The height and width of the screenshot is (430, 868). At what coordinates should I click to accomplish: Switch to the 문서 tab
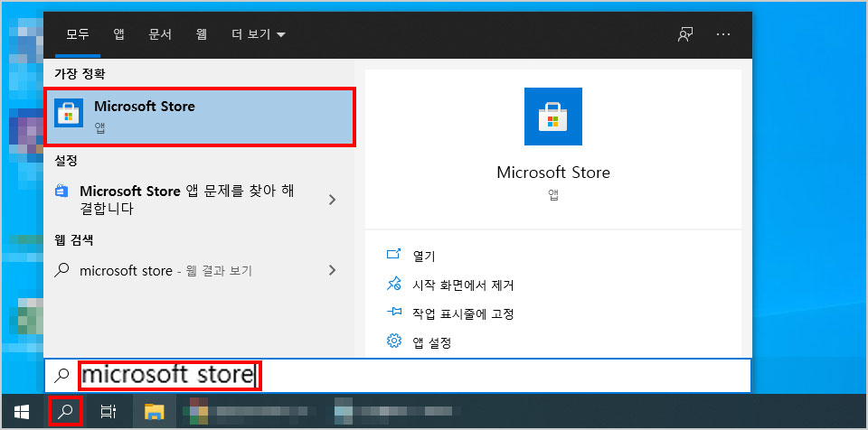pos(160,34)
